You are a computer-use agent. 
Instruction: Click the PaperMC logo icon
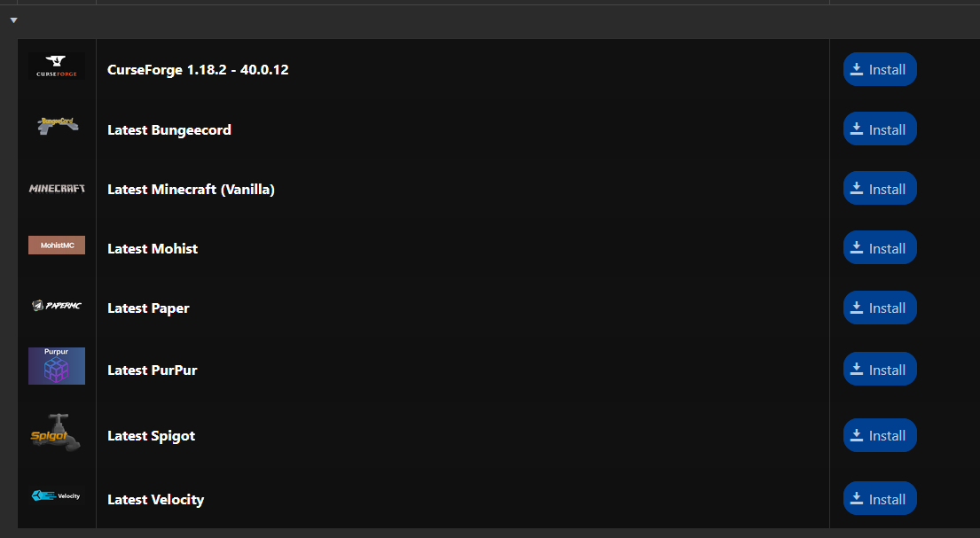point(57,306)
